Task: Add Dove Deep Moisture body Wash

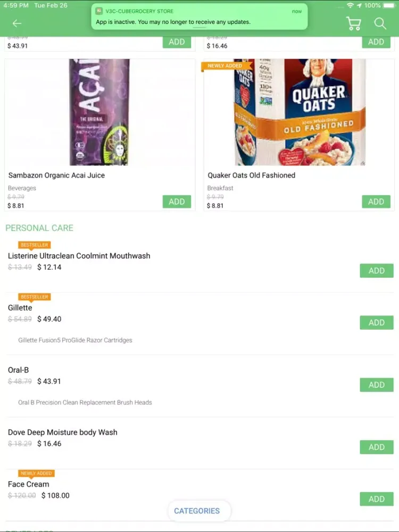Action: 376,447
